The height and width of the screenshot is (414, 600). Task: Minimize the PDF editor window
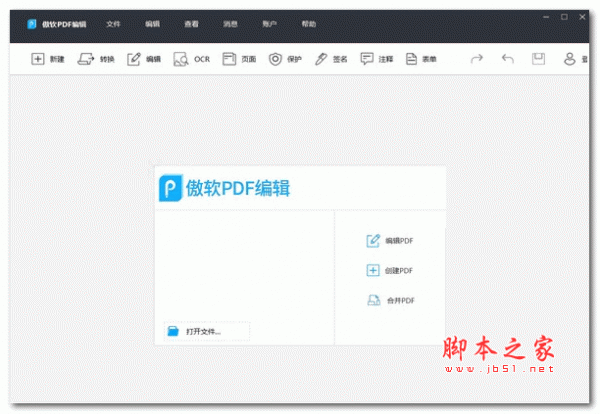click(x=546, y=17)
